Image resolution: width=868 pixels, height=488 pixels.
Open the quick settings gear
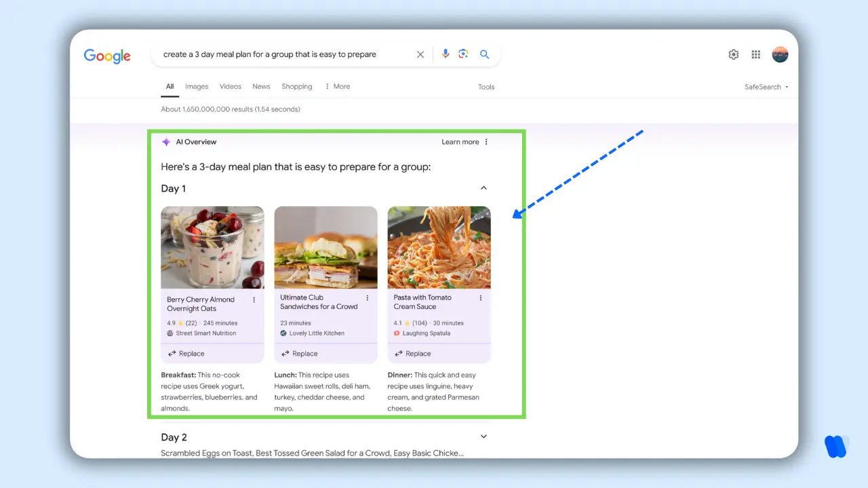tap(733, 54)
